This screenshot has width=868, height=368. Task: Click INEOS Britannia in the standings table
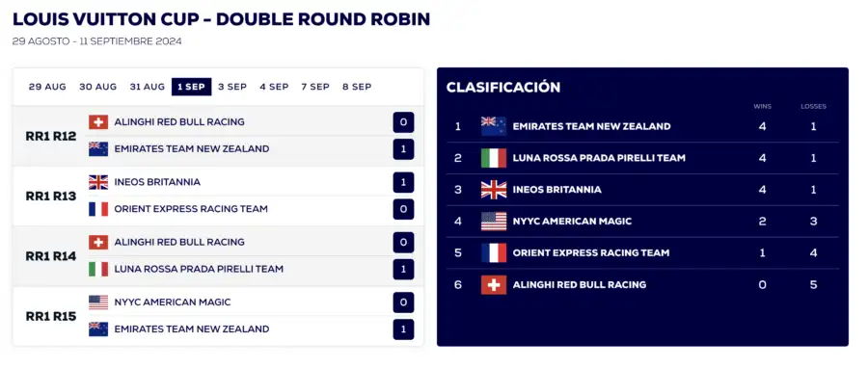[556, 190]
